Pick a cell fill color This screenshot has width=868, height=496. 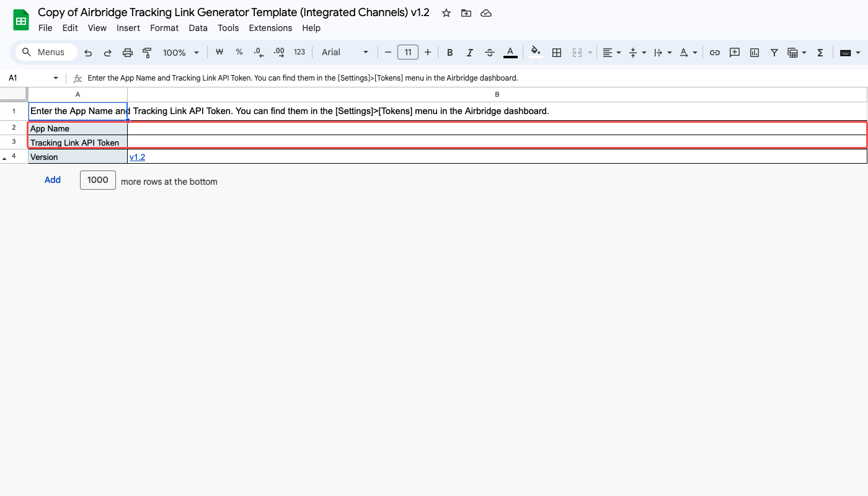(x=536, y=53)
